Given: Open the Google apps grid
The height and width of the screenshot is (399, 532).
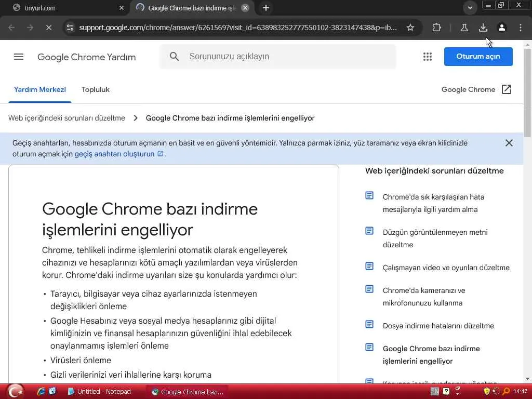Looking at the screenshot, I should [x=428, y=57].
